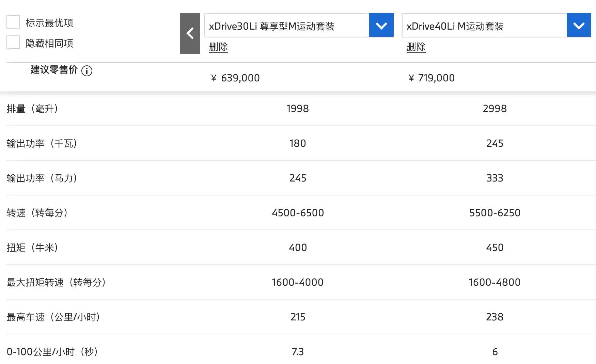Click the 0-100公里/小时（秒） row label
The image size is (596, 364).
[x=52, y=352]
